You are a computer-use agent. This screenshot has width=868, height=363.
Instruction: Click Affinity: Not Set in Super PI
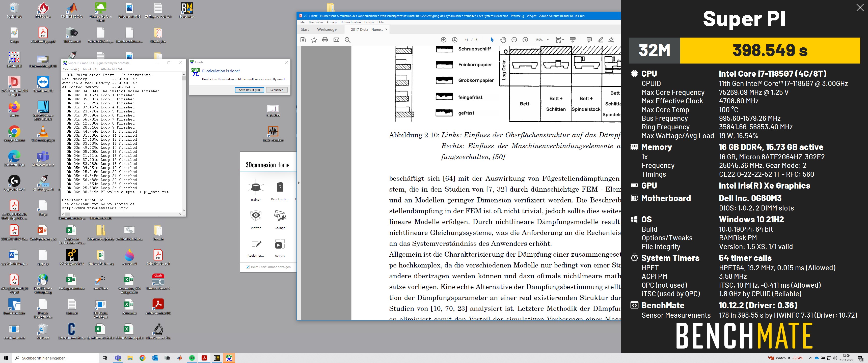coord(112,69)
